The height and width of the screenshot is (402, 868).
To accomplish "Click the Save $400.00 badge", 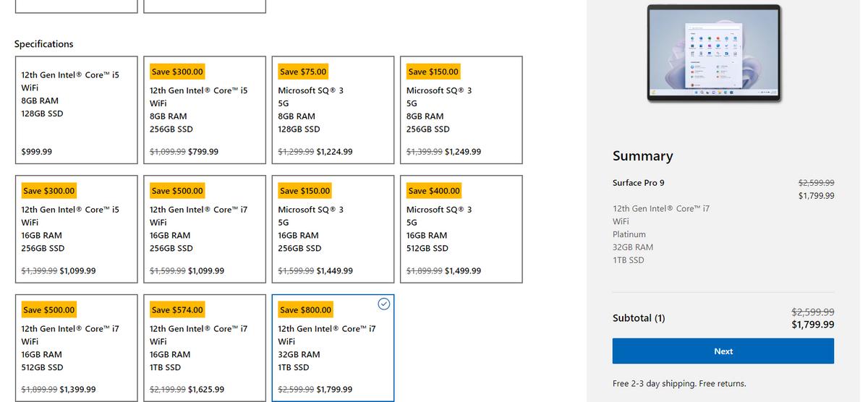I will [434, 191].
